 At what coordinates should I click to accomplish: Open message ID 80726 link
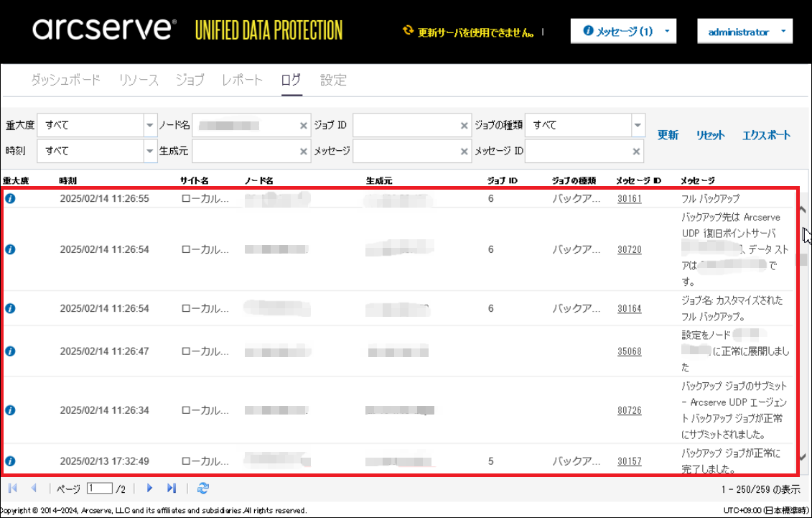pyautogui.click(x=629, y=410)
